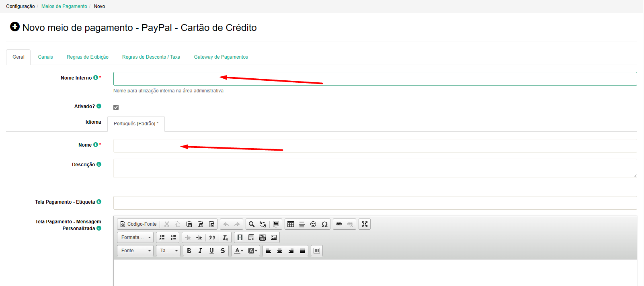Click the Remove Format icon
The width and height of the screenshot is (644, 286).
(226, 237)
